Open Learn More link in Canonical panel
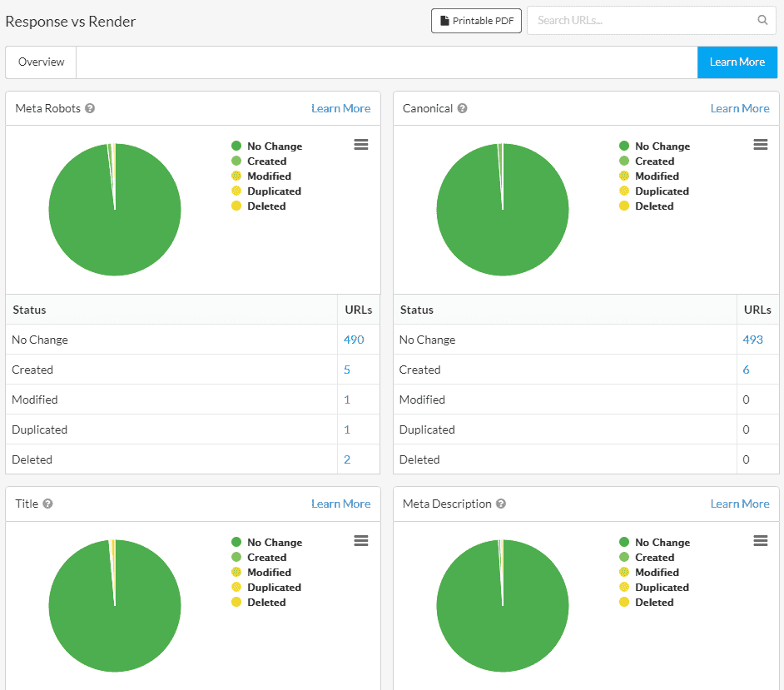This screenshot has width=784, height=690. 740,108
